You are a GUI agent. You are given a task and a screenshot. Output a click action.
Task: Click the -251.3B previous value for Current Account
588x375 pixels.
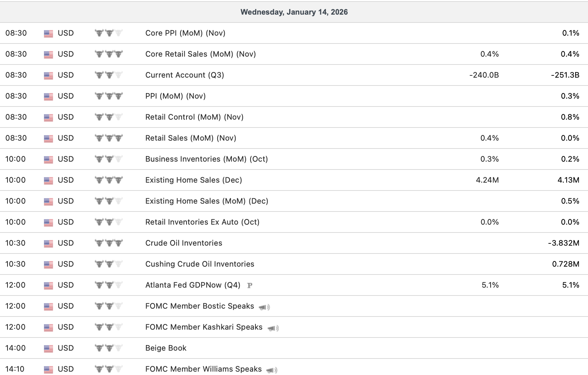565,75
